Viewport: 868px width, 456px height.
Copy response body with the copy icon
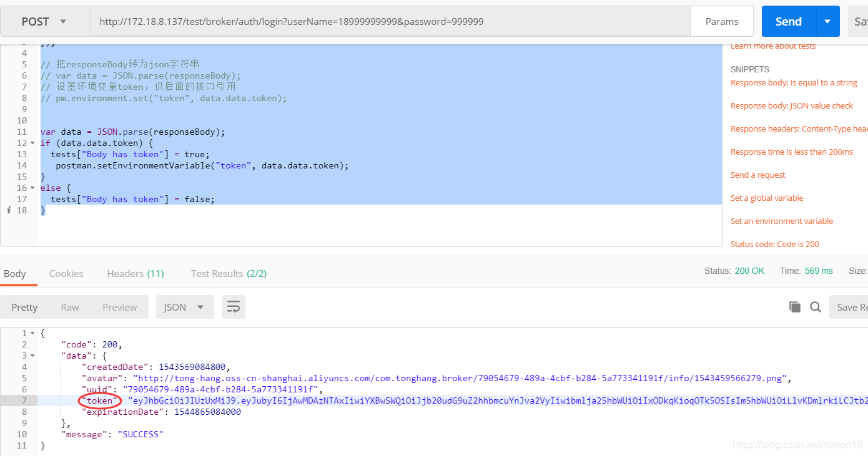[x=795, y=307]
